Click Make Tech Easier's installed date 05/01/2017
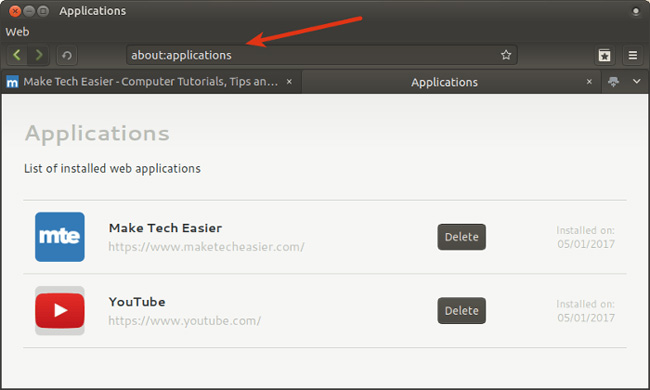This screenshot has height=390, width=650. (586, 244)
